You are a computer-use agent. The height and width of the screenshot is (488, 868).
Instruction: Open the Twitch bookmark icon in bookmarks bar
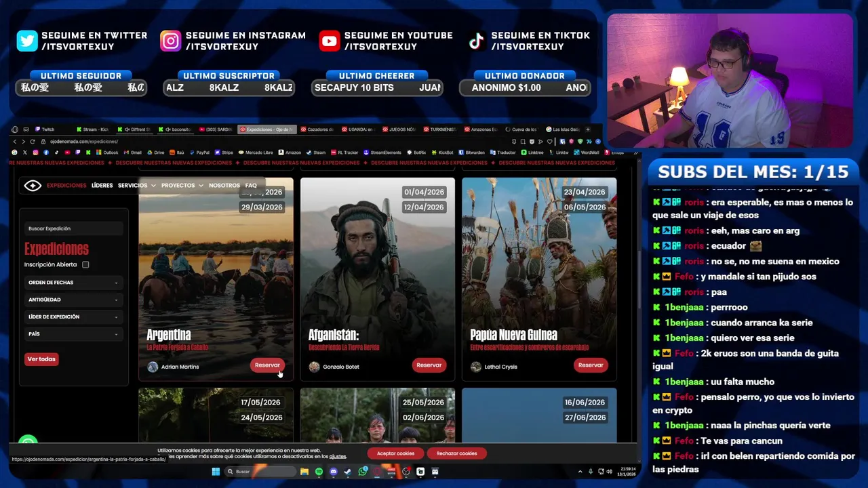click(x=77, y=152)
